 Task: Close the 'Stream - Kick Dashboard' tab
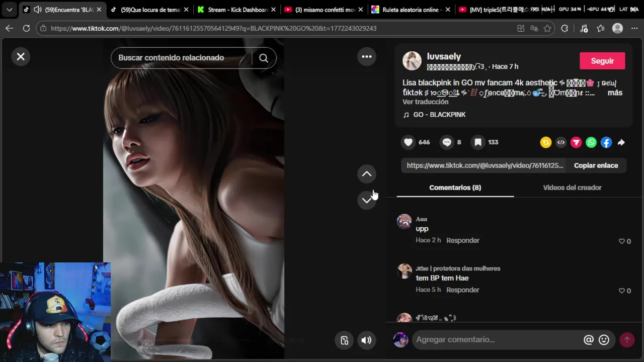pyautogui.click(x=274, y=10)
